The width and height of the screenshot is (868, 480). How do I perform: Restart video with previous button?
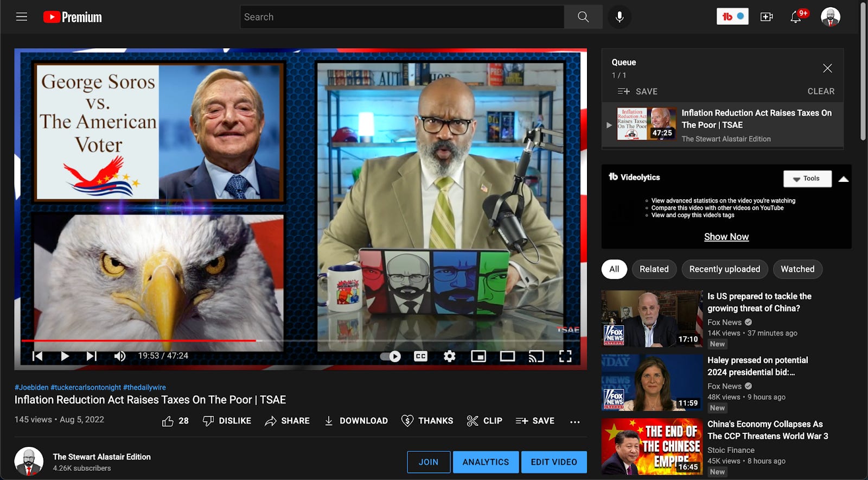(37, 356)
